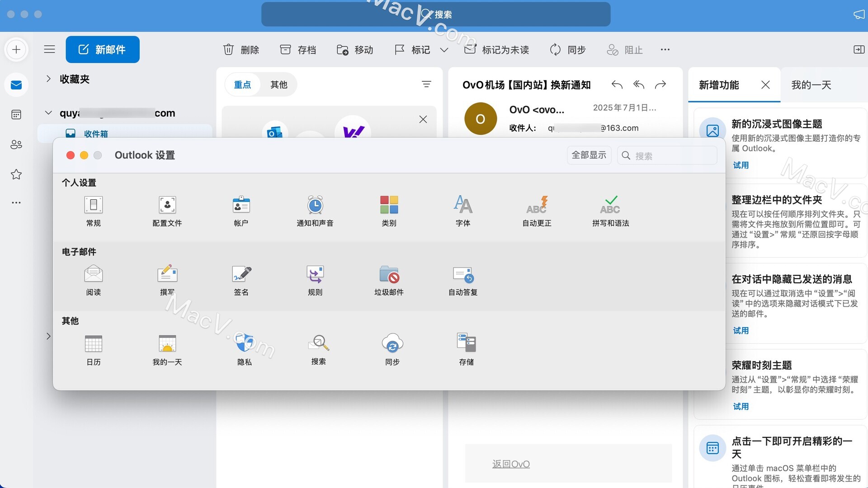Open the 帐户 settings icon
This screenshot has width=868, height=488.
(241, 210)
